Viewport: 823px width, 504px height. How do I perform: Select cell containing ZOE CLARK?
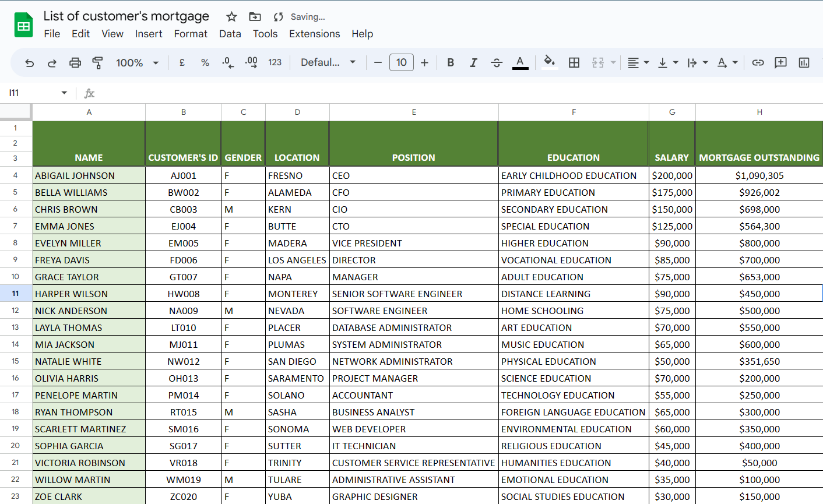89,496
